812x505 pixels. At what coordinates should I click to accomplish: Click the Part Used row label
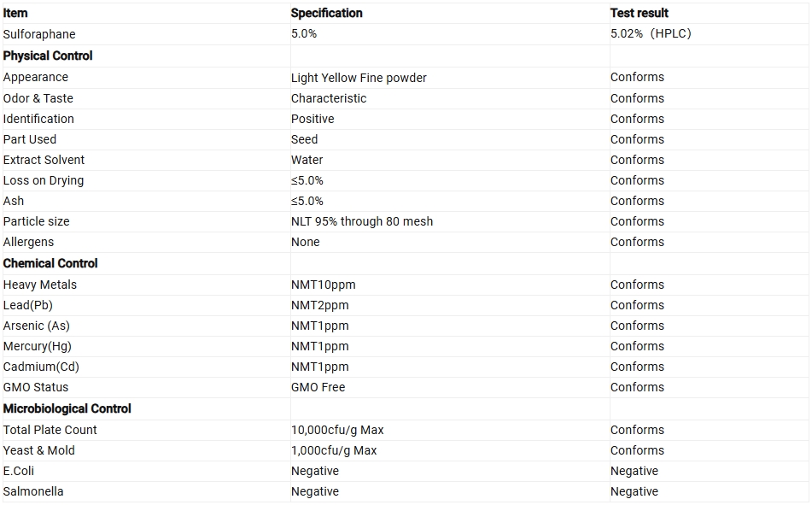30,139
